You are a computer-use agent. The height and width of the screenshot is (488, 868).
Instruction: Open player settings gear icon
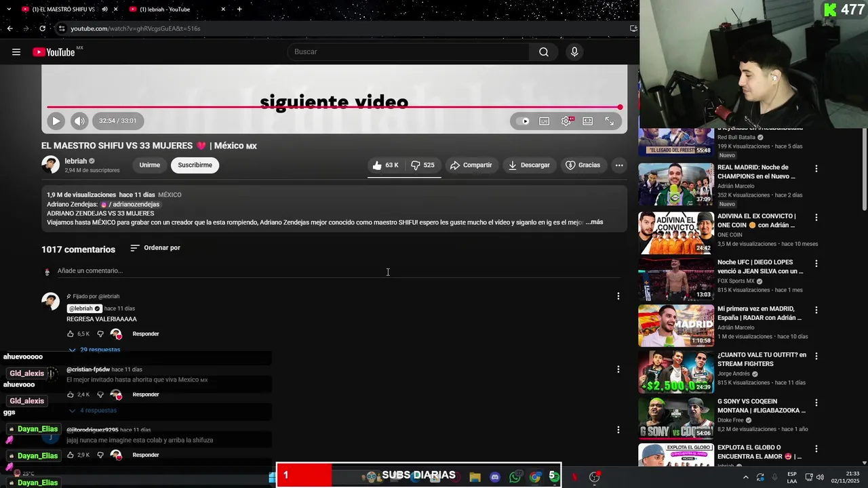(x=566, y=121)
